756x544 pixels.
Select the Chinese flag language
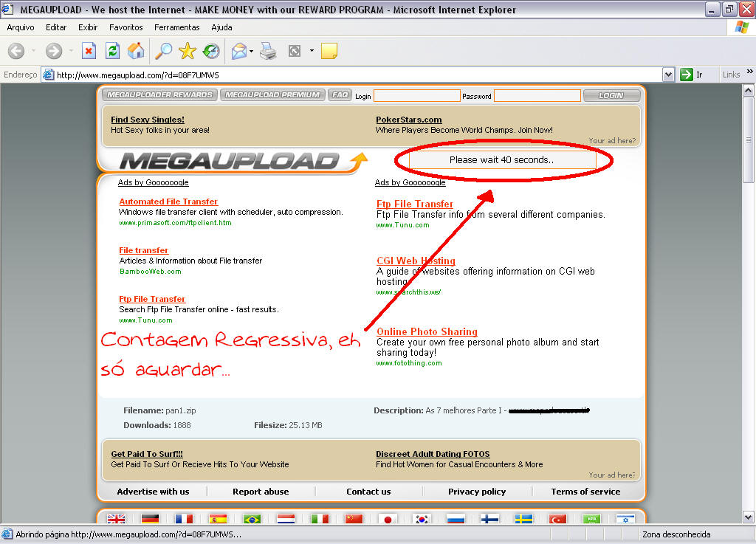pos(354,519)
